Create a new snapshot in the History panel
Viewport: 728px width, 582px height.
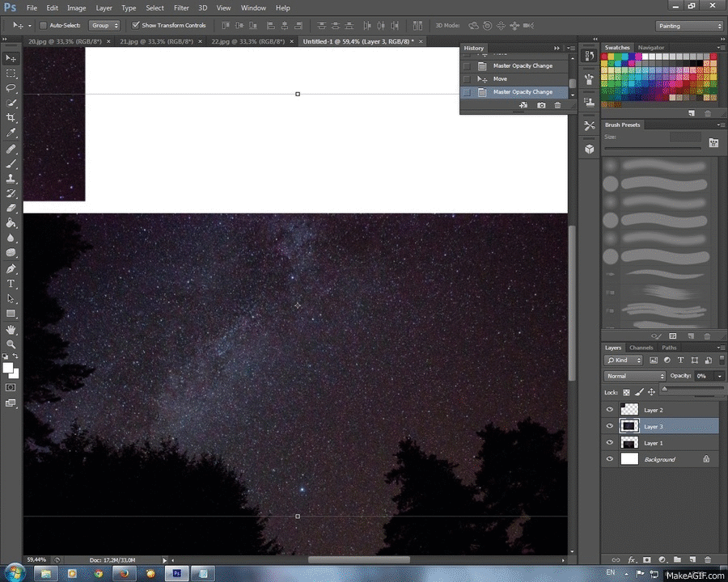click(x=541, y=106)
